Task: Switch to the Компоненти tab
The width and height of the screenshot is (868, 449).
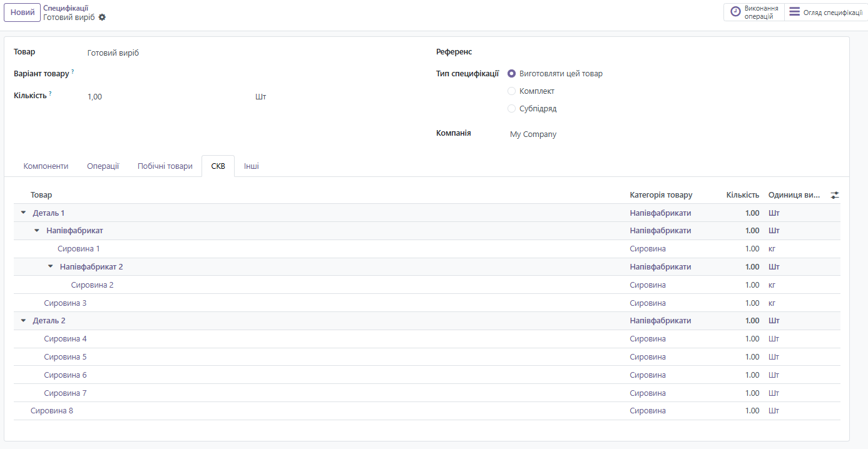Action: 46,166
